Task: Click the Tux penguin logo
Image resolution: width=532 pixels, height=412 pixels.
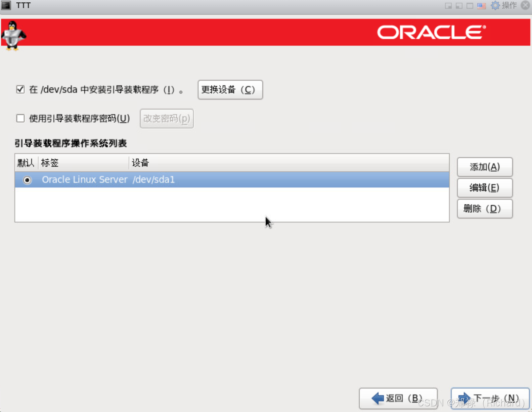Action: point(13,36)
